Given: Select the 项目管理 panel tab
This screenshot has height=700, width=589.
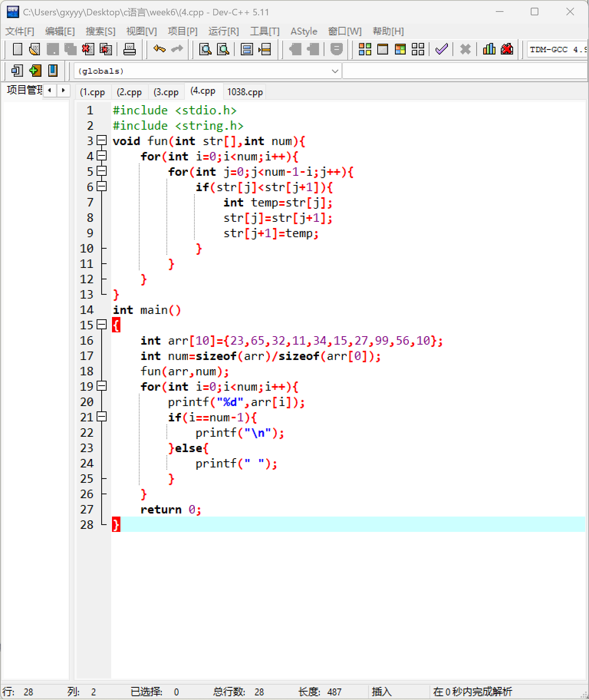Looking at the screenshot, I should (25, 90).
